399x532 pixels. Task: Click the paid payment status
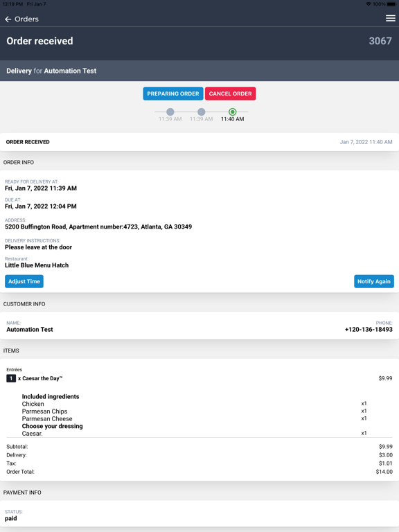pos(11,518)
